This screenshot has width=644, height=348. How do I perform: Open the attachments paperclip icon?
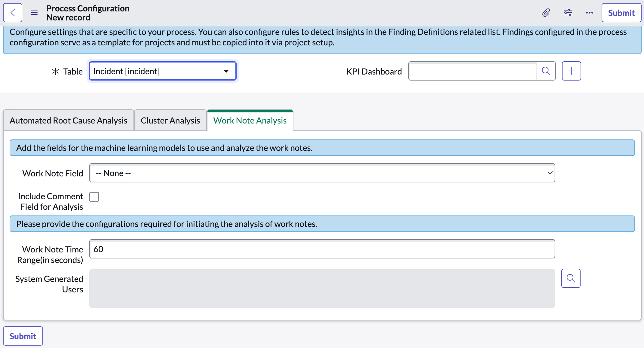tap(546, 13)
